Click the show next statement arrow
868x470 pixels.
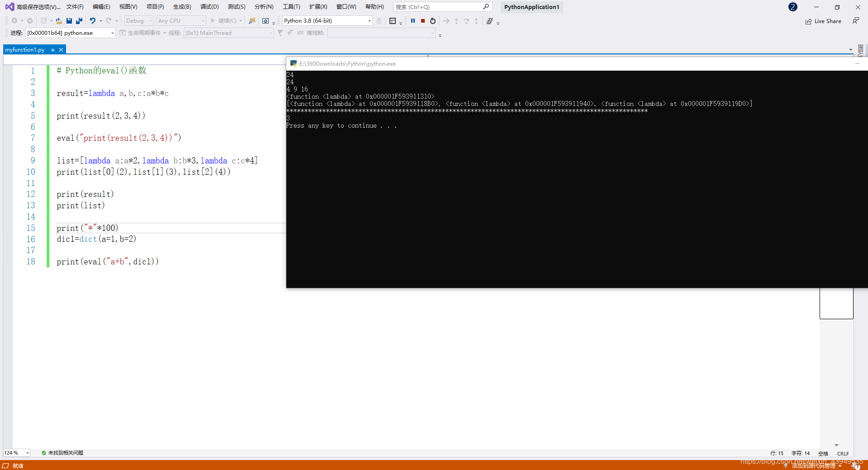coord(446,21)
